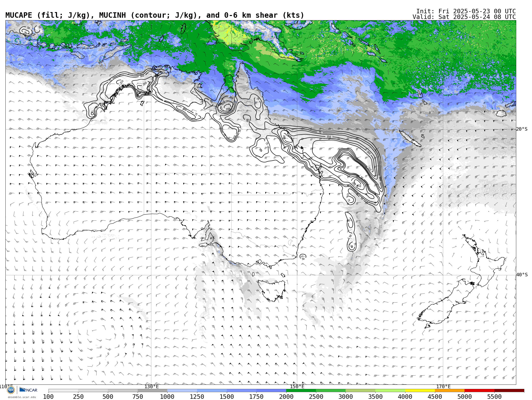The width and height of the screenshot is (532, 400).
Task: Open the ensemble.ucar.edu text link
Action: coord(22,397)
